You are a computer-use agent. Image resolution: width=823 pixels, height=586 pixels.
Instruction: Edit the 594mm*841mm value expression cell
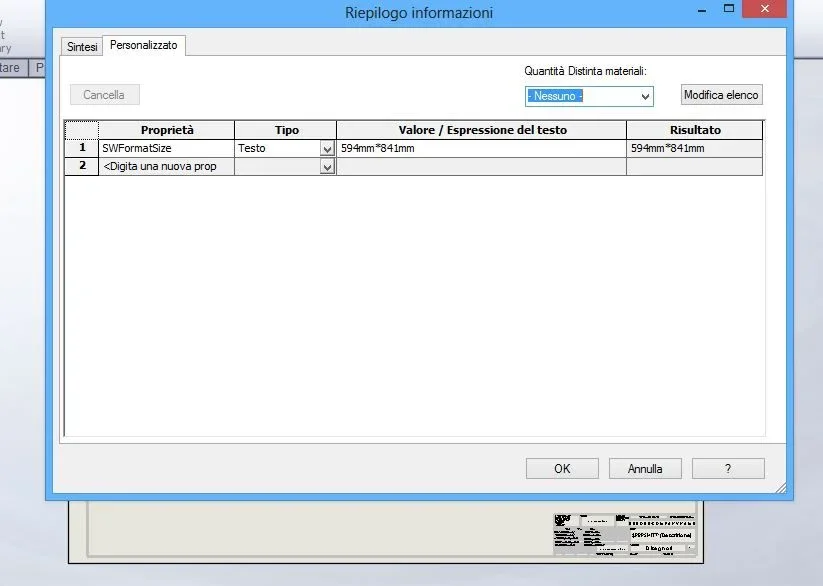point(480,148)
